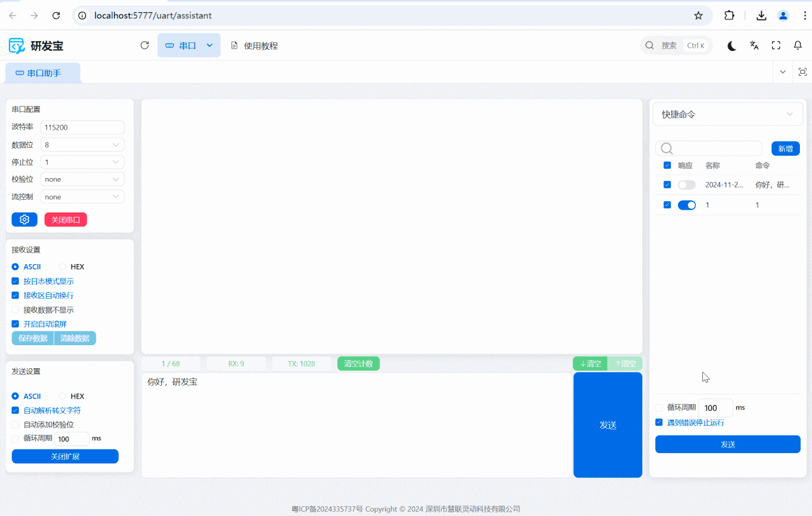The width and height of the screenshot is (812, 516).
Task: Open notifications bell icon
Action: [x=798, y=45]
